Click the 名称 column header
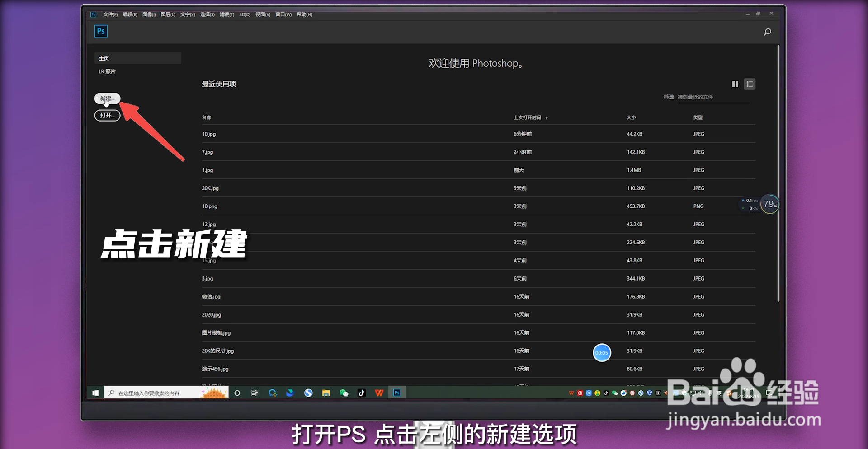The image size is (868, 449). click(207, 117)
